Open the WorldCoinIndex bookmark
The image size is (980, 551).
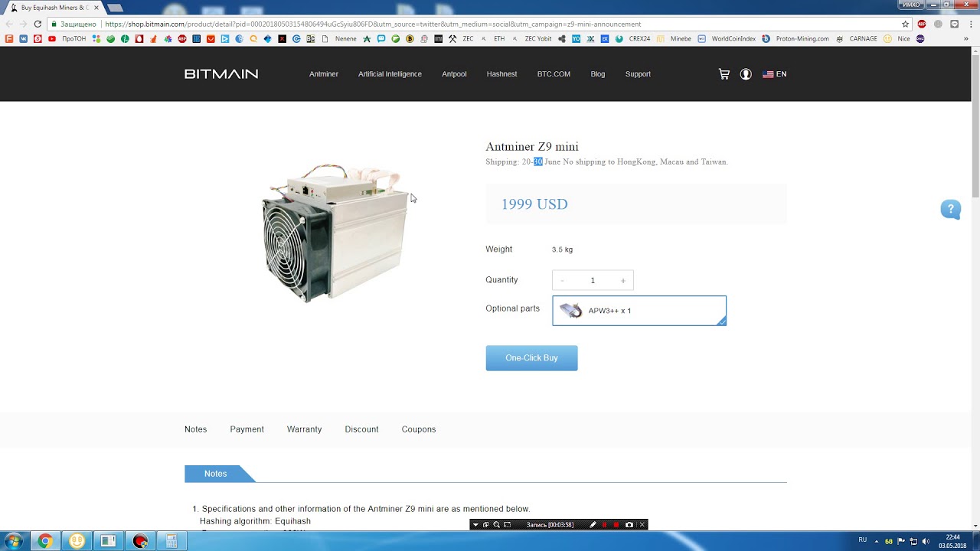point(728,38)
